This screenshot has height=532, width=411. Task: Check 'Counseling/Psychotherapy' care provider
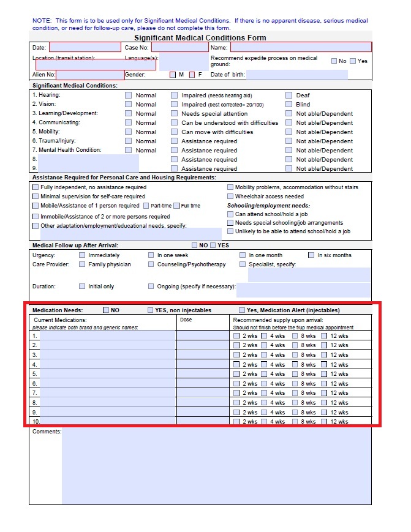[x=151, y=264]
